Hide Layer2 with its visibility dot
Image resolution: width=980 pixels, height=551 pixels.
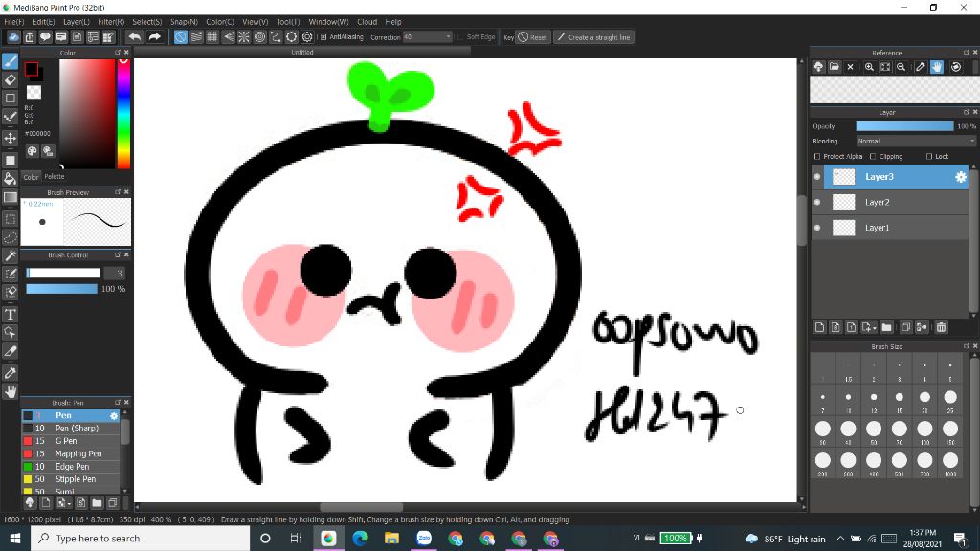(x=817, y=203)
